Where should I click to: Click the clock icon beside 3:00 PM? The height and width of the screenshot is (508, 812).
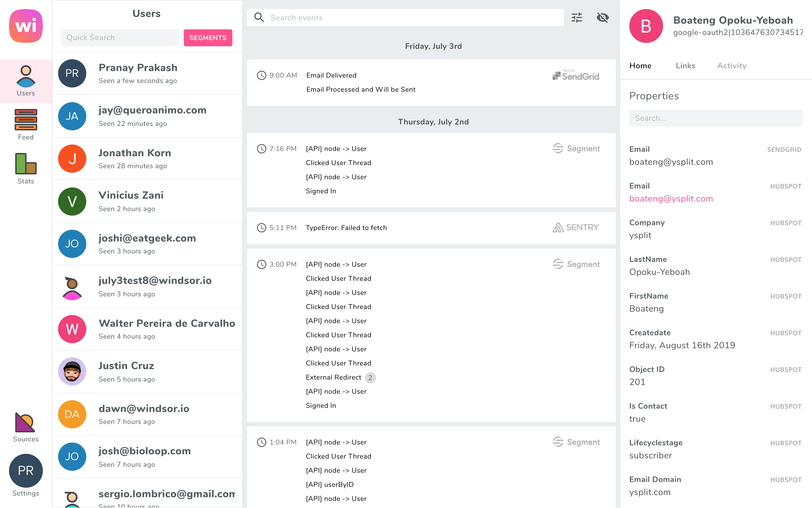coord(261,264)
